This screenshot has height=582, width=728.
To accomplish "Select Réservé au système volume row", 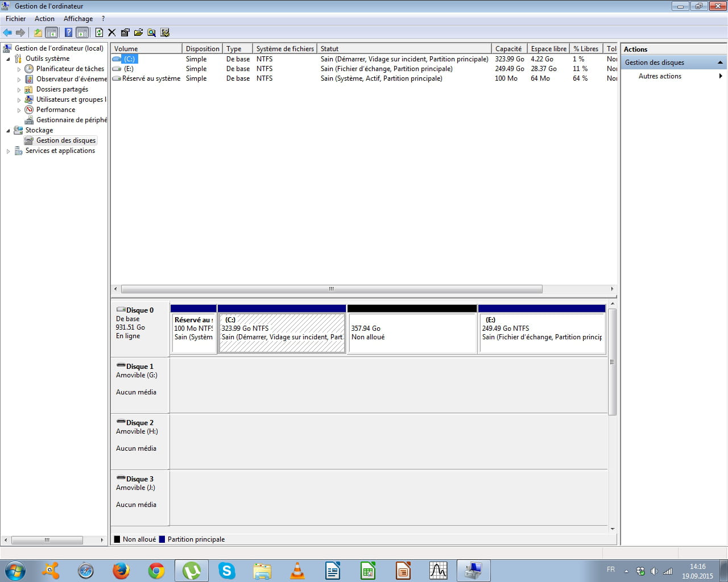I will (x=364, y=78).
